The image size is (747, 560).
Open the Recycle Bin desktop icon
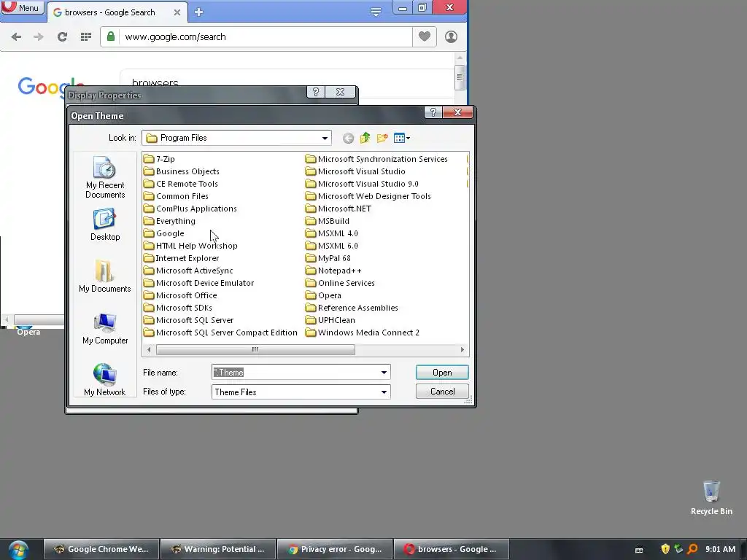pyautogui.click(x=711, y=497)
